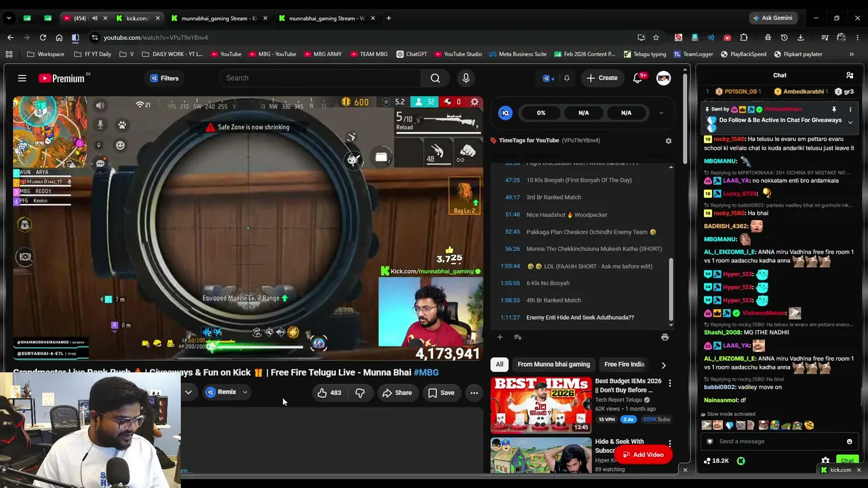Click the red Add Video button
The height and width of the screenshot is (488, 868).
tap(643, 455)
